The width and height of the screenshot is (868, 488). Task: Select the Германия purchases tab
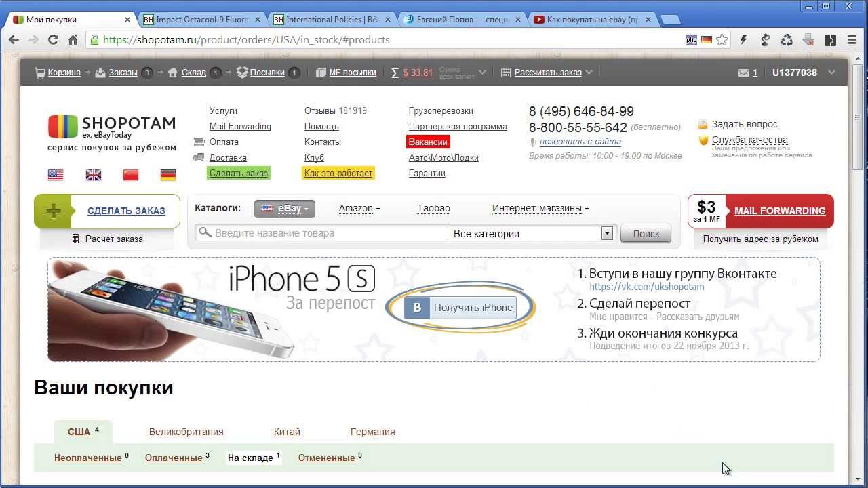click(372, 432)
